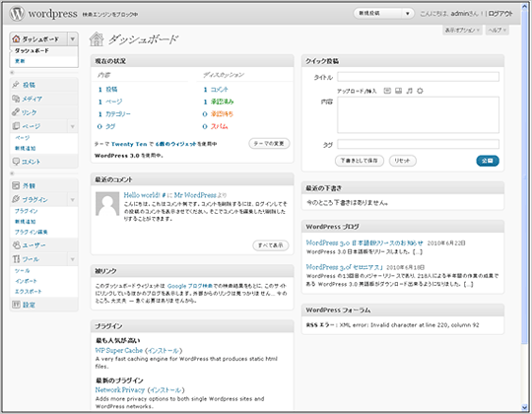Open the Import submenu under Tools
The width and height of the screenshot is (532, 414).
[26, 281]
